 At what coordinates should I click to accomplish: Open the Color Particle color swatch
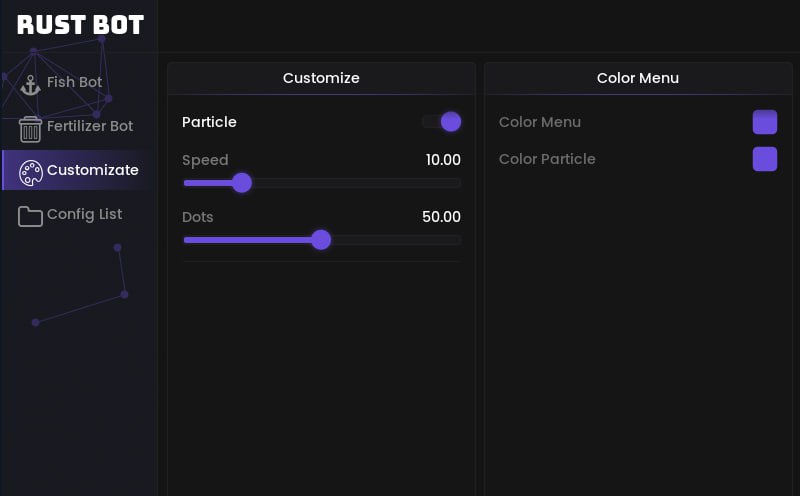765,159
